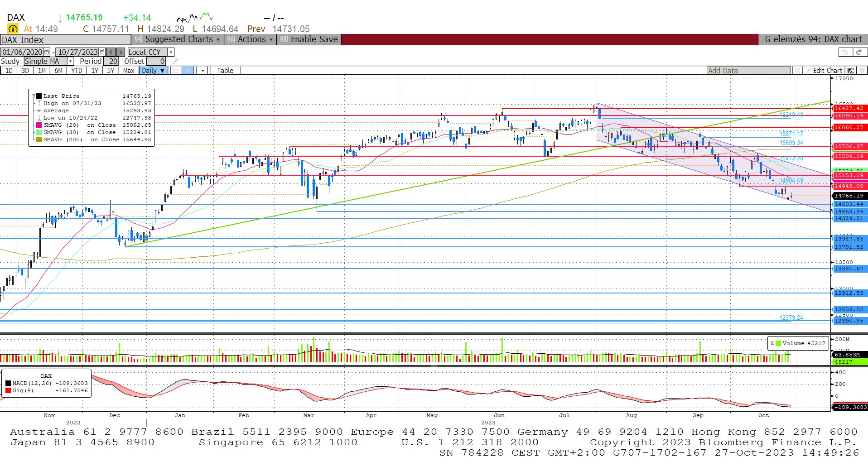868x476 pixels.
Task: Collapse the Volume legend box
Action: [x=772, y=343]
